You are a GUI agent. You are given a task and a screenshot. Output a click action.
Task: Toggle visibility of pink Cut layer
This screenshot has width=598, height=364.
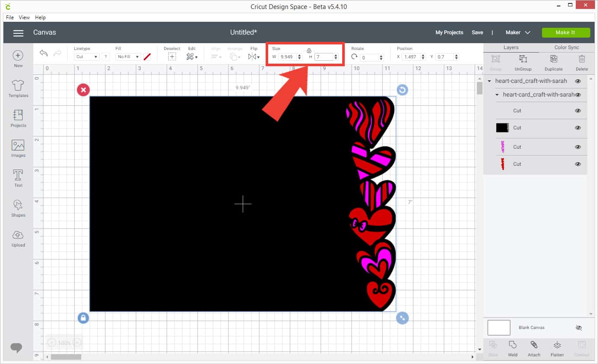tap(578, 147)
